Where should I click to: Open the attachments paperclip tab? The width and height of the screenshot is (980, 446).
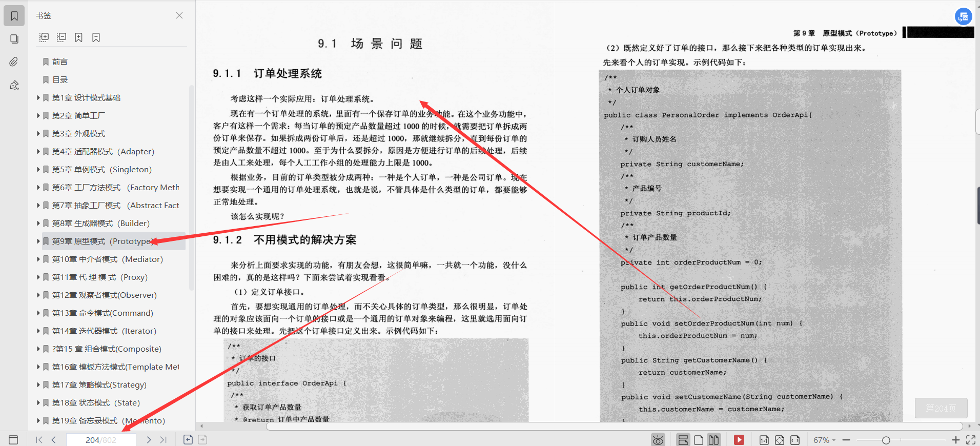pyautogui.click(x=14, y=62)
